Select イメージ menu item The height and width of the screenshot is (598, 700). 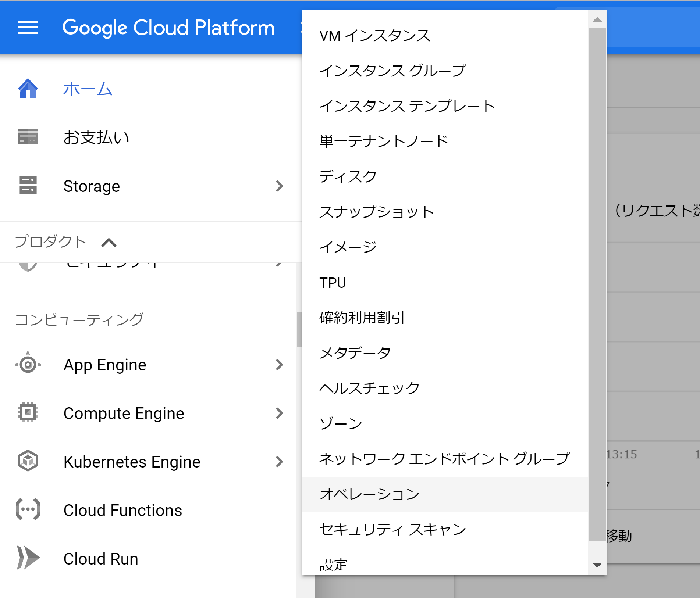point(445,247)
